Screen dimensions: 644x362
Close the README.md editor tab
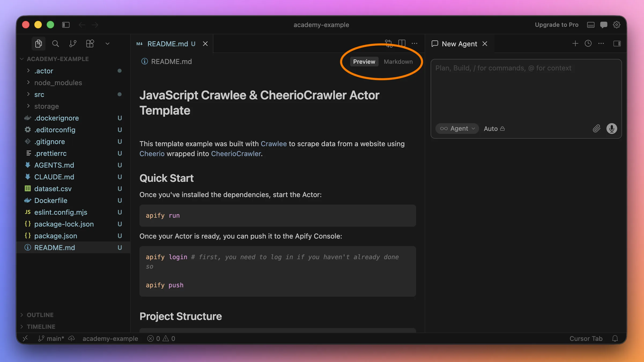point(205,44)
